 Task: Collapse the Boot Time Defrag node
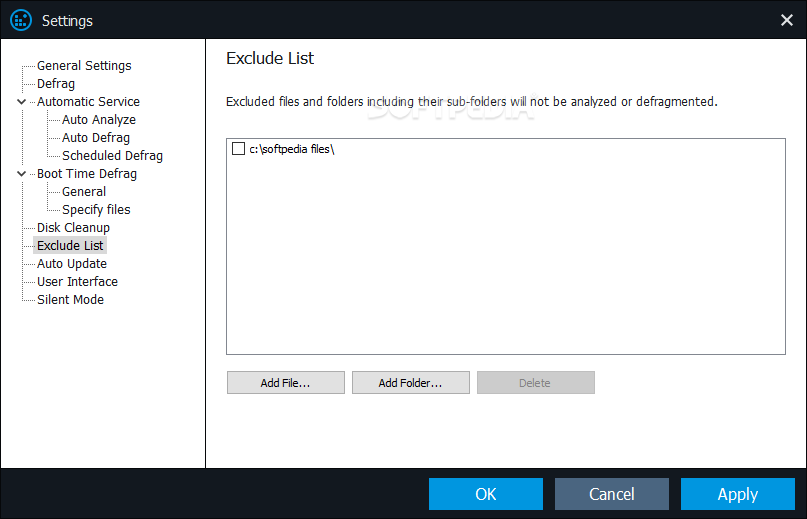pyautogui.click(x=21, y=174)
